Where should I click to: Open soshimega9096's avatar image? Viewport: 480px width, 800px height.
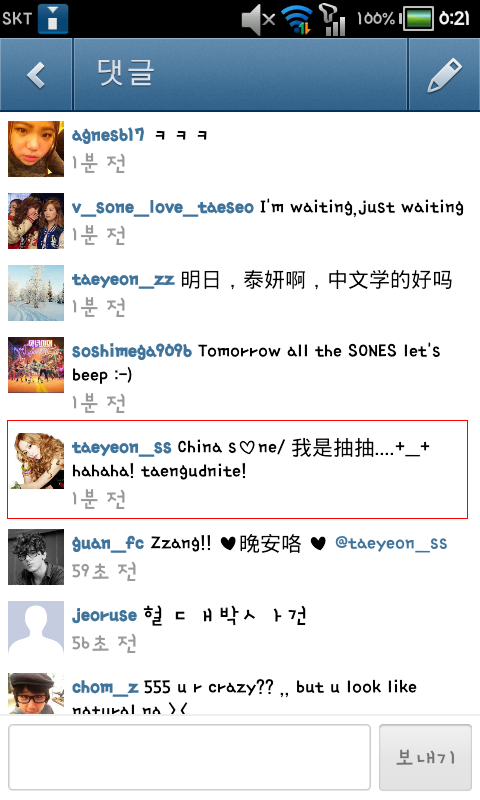pyautogui.click(x=36, y=365)
